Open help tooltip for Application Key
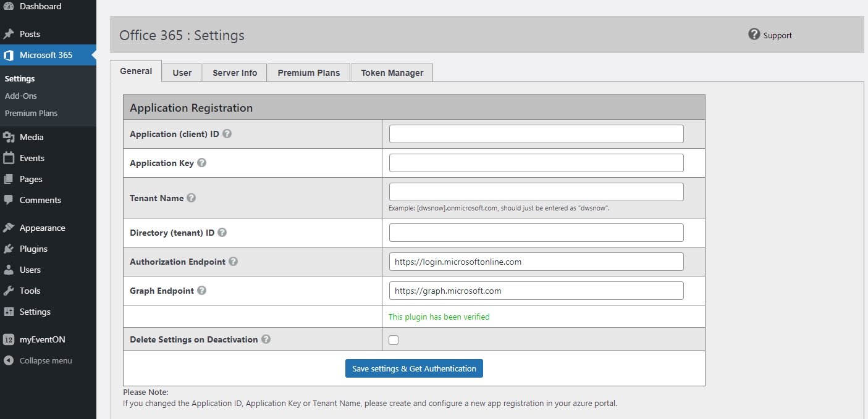 click(x=201, y=163)
